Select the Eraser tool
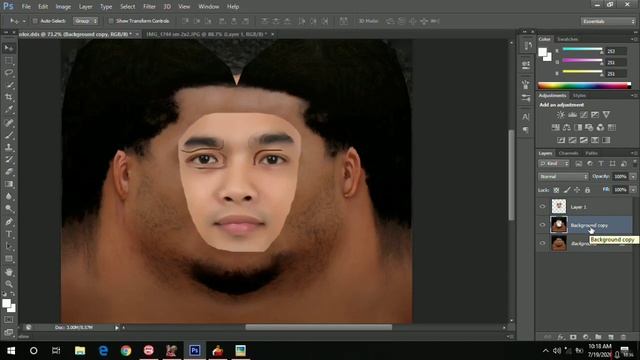 (x=9, y=172)
